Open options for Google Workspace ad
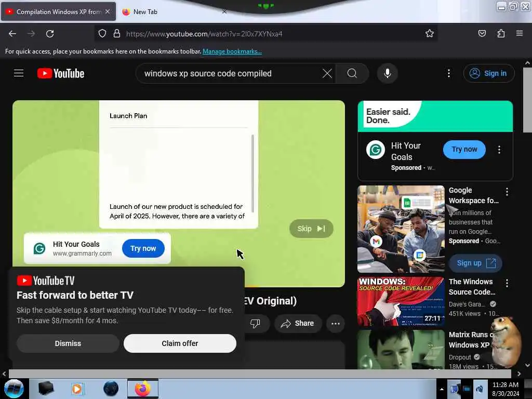Viewport: 532px width, 399px height. 507,192
